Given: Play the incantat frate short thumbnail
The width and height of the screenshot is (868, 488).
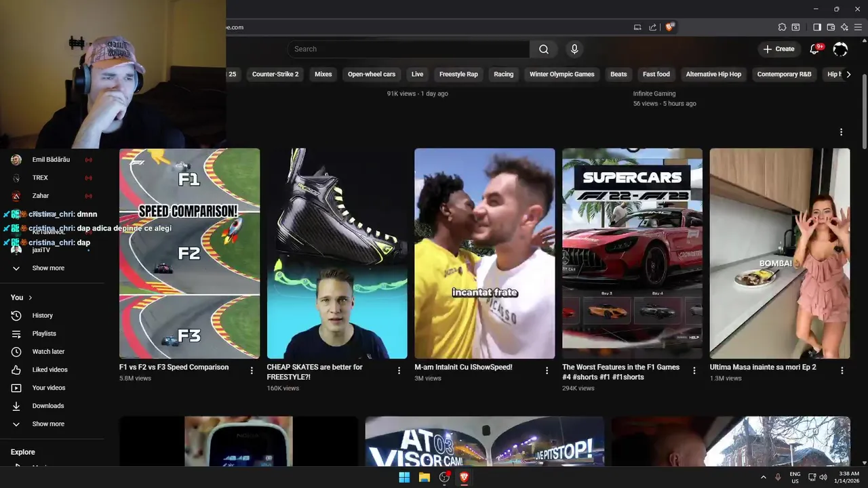Looking at the screenshot, I should coord(485,253).
